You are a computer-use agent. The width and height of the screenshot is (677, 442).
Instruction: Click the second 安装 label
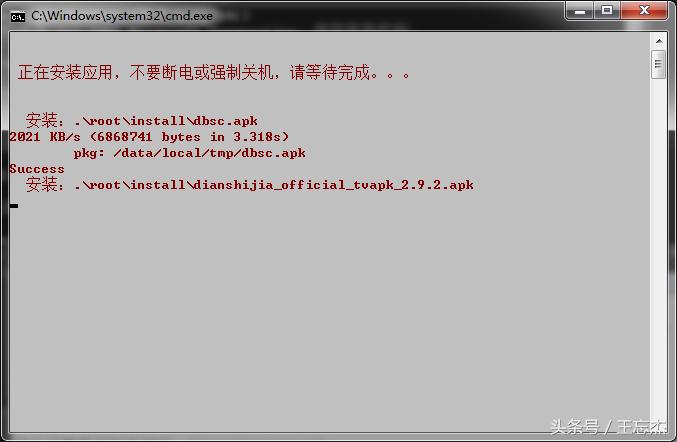[x=44, y=185]
